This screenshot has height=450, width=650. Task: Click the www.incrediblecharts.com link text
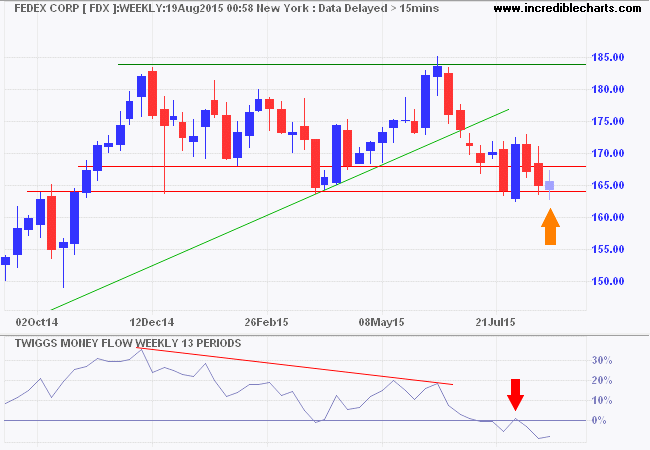568,8
